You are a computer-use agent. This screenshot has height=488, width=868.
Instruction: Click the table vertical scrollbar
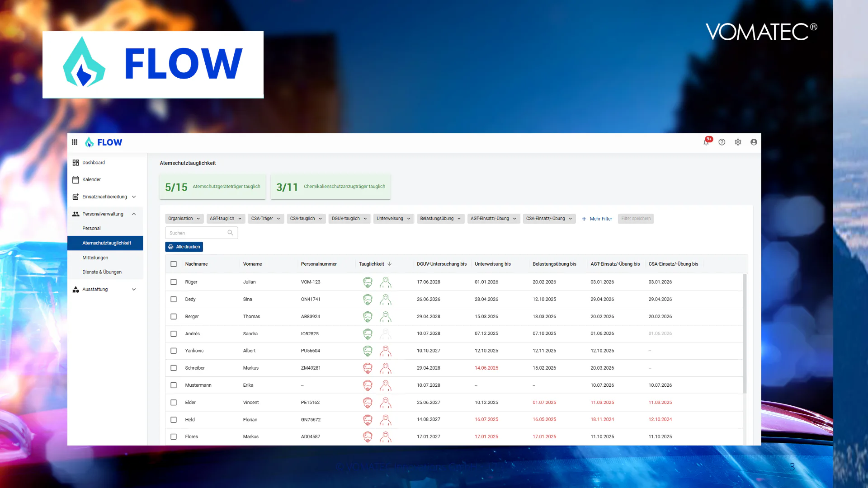[745, 333]
